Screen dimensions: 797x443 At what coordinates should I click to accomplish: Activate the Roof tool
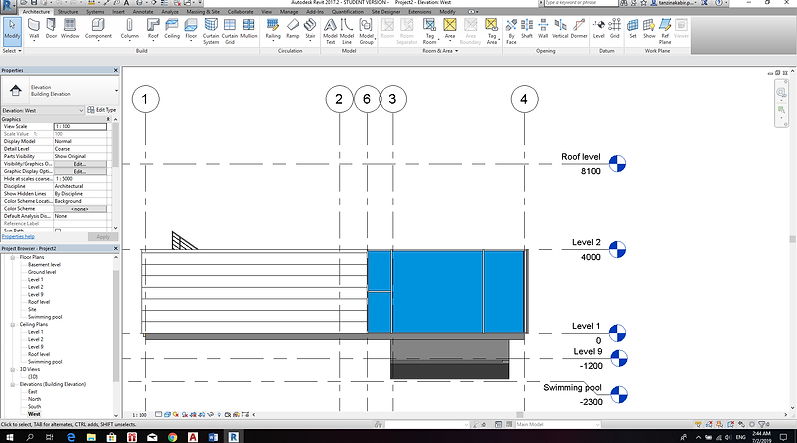(x=153, y=29)
